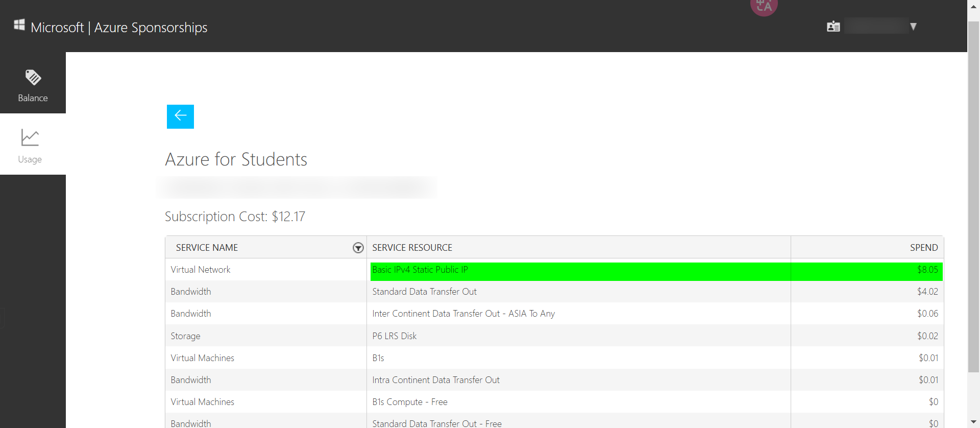980x428 pixels.
Task: Click the Azure for Students heading
Action: tap(236, 159)
